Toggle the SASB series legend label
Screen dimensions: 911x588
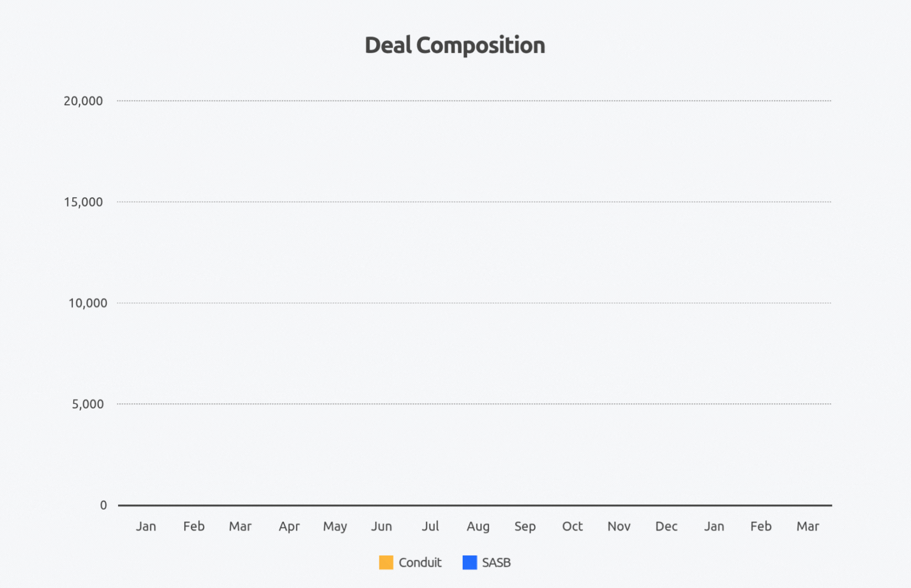[496, 563]
